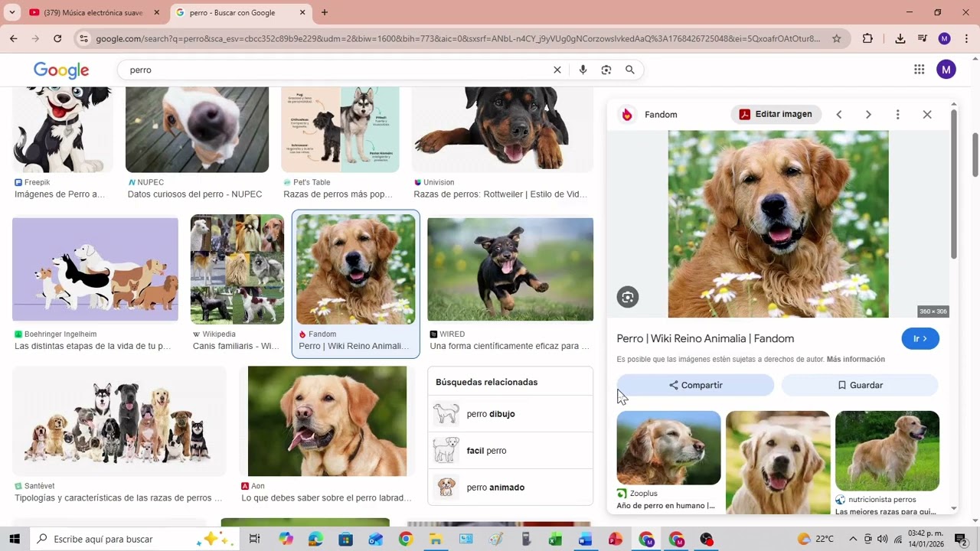Viewport: 980px width, 551px height.
Task: Open the Zooplus related image
Action: pos(668,448)
